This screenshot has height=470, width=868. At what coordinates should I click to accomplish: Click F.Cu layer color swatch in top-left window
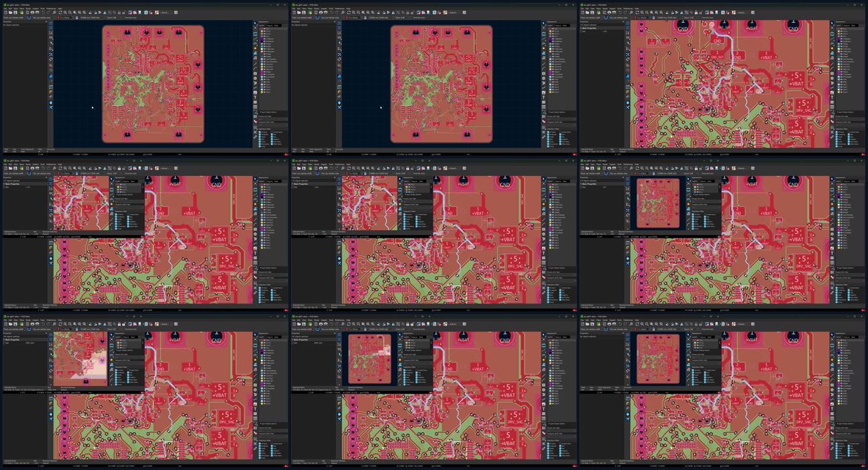click(x=262, y=29)
